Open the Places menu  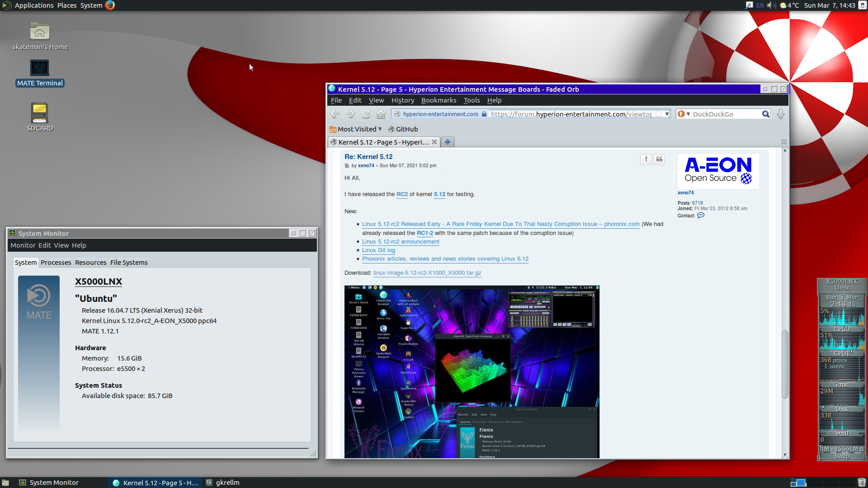point(67,5)
